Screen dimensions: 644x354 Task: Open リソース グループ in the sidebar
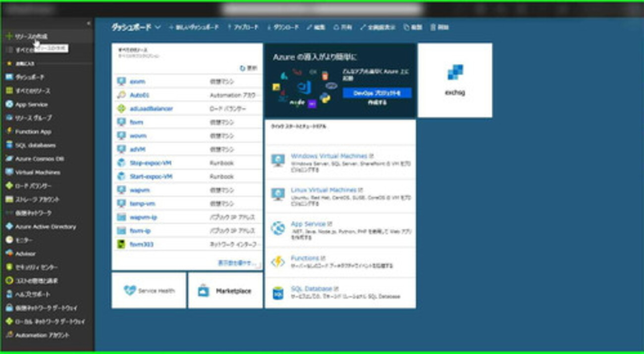tap(33, 118)
